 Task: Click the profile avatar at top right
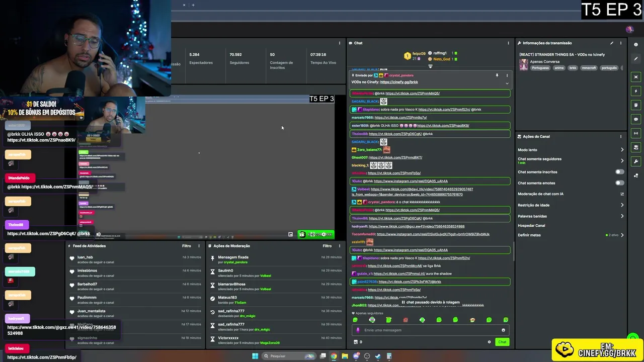click(x=629, y=30)
